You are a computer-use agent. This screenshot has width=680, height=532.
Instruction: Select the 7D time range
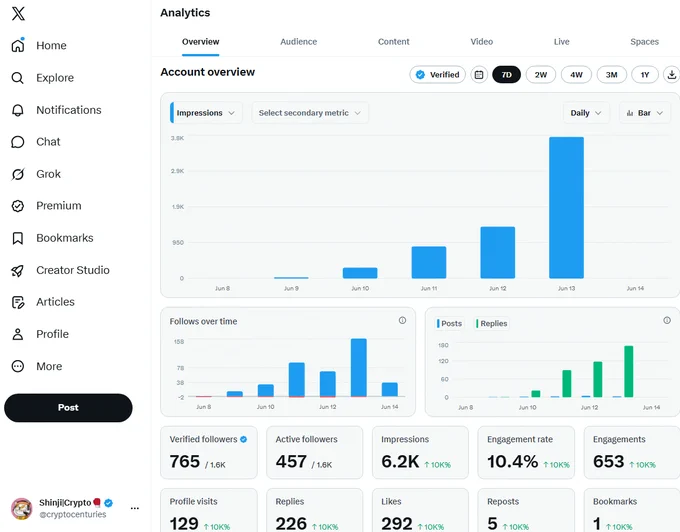pos(507,75)
